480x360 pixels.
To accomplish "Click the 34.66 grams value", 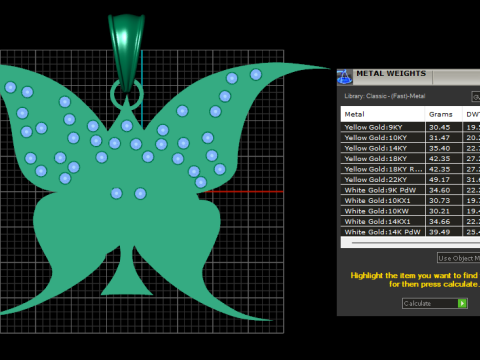I will click(440, 222).
